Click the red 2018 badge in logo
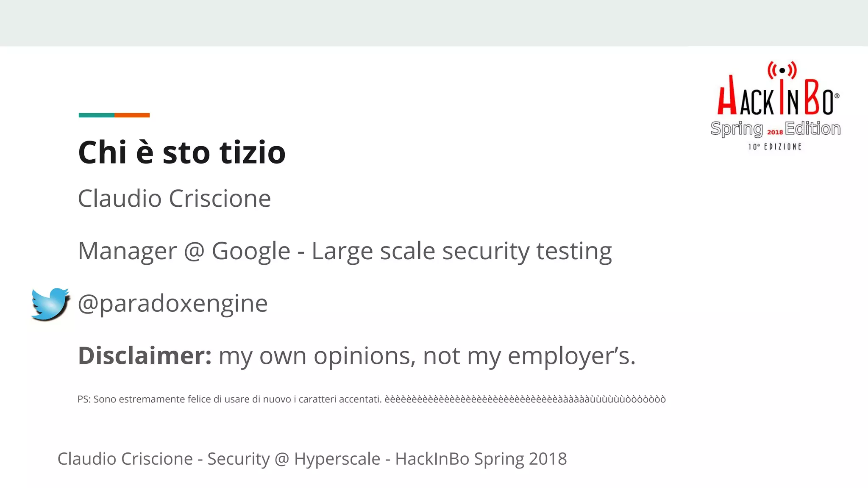Viewport: 868px width, 488px height. coord(775,132)
